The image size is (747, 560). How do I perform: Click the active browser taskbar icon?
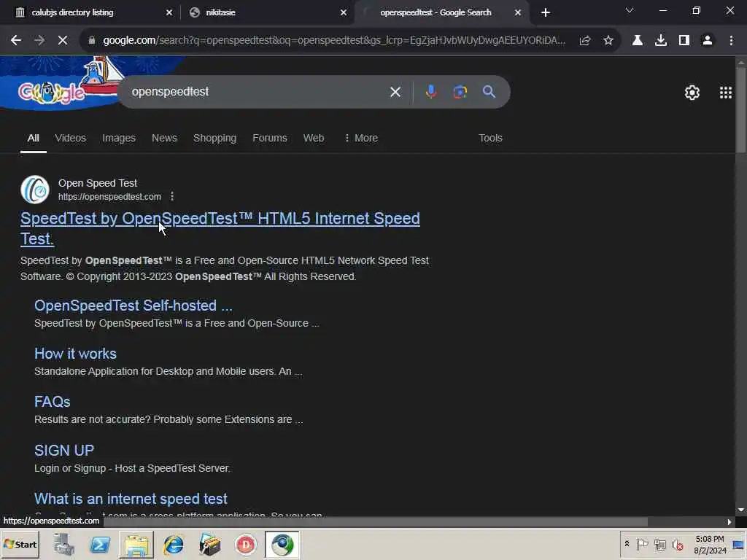click(282, 544)
